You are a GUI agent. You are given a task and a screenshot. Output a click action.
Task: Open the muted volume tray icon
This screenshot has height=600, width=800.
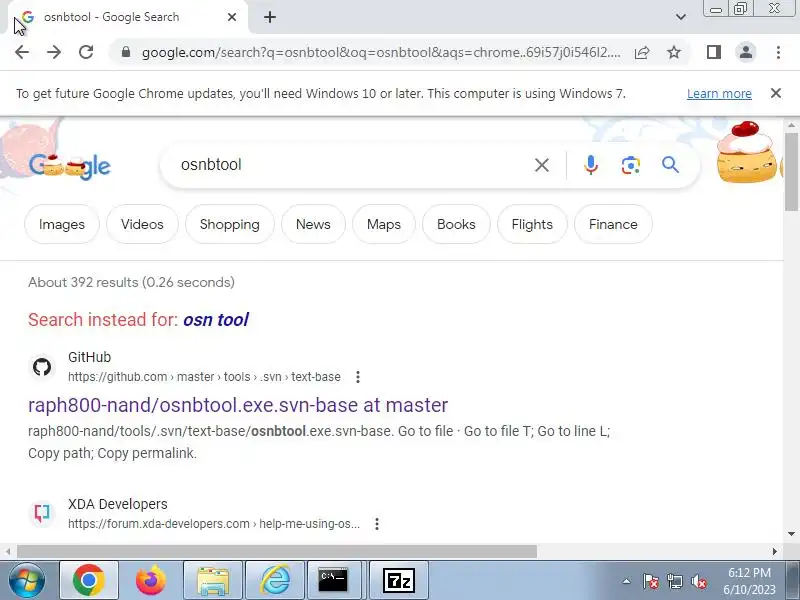(x=698, y=581)
